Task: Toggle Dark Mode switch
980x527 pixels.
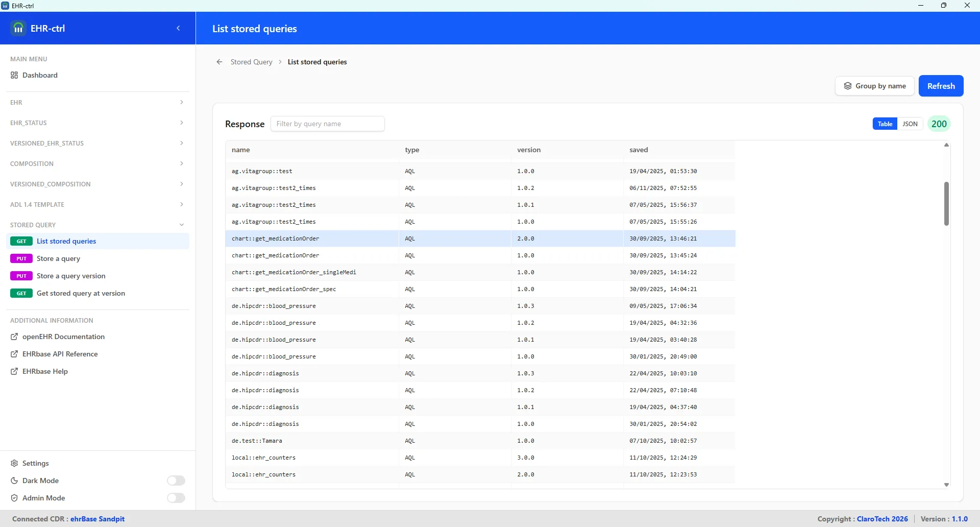Action: coord(176,481)
